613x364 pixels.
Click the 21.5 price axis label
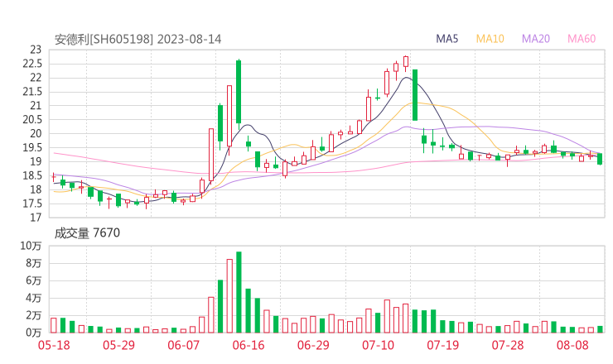tap(32, 92)
